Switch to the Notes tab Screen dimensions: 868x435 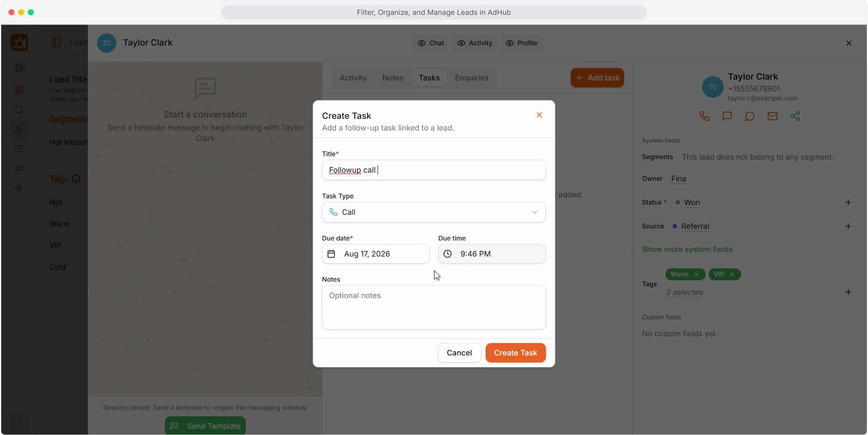(x=392, y=78)
